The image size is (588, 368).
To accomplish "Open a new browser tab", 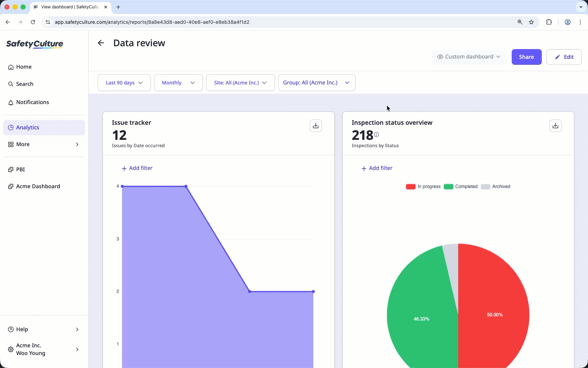I will (118, 7).
